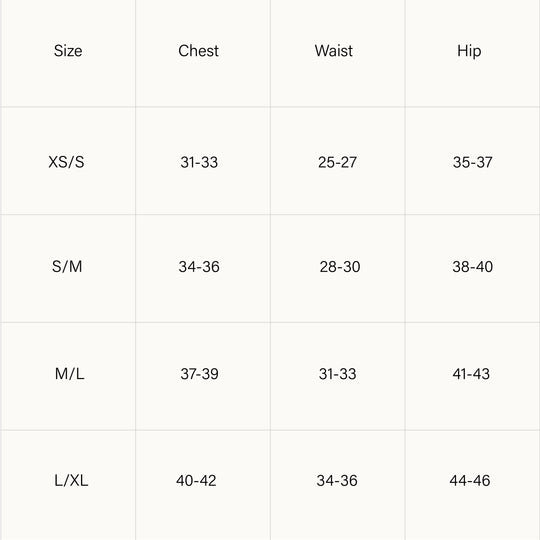Click hip value 44-46
The height and width of the screenshot is (540, 540).
pyautogui.click(x=470, y=480)
